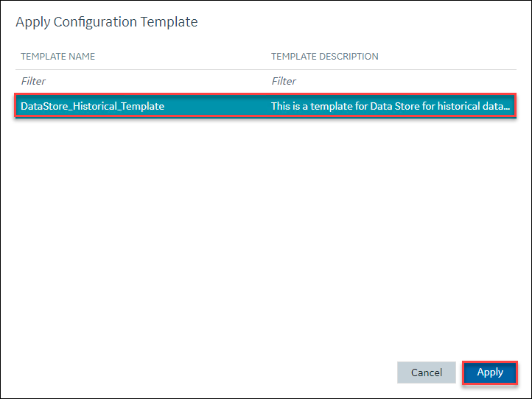The width and height of the screenshot is (532, 399).
Task: Click the TEMPLATE NAME heading label
Action: click(57, 56)
